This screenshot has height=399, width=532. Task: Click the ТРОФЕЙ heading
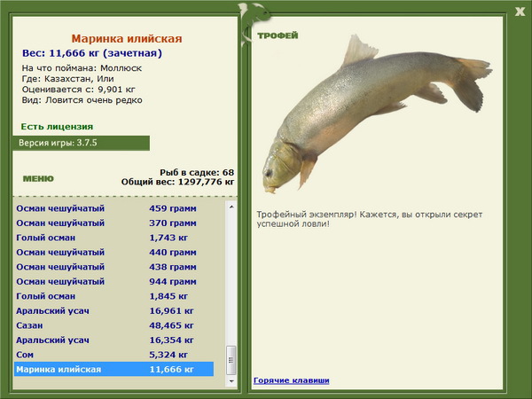(x=278, y=35)
